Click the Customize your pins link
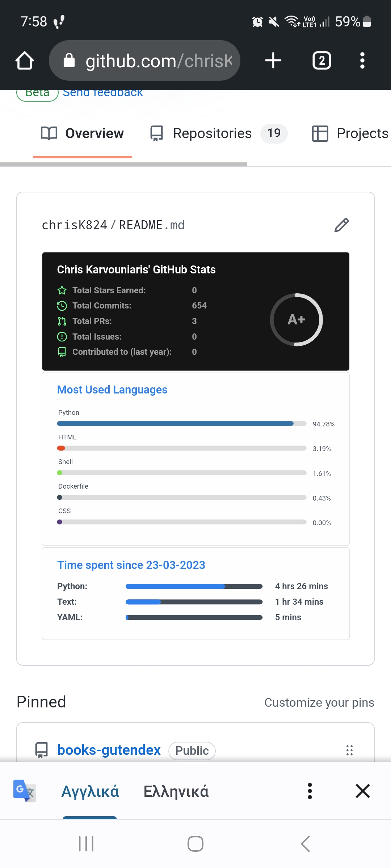 pos(319,702)
